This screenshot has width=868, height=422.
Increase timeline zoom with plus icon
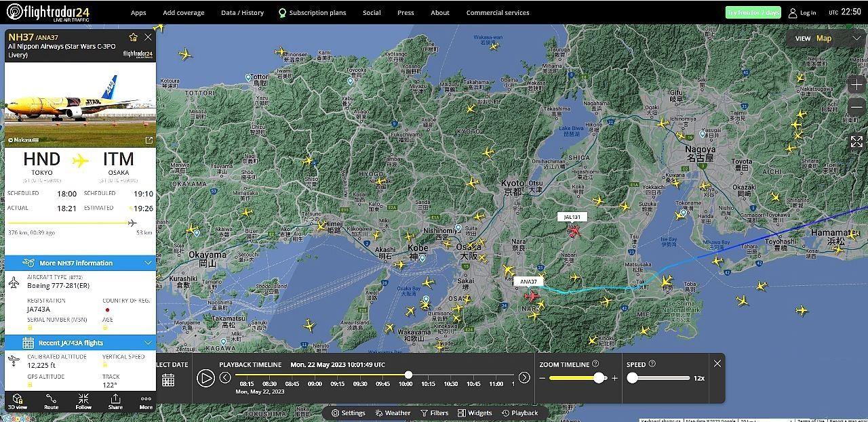pos(614,378)
